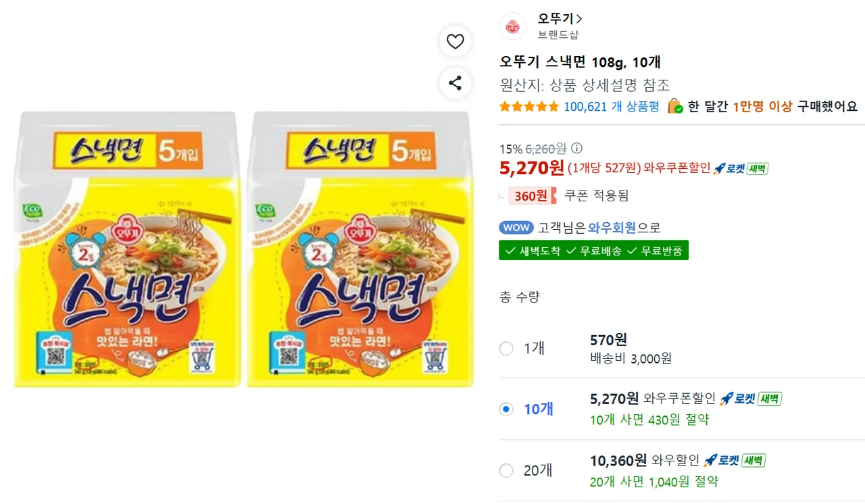Click the share icon button
This screenshot has width=865, height=504.
[455, 84]
